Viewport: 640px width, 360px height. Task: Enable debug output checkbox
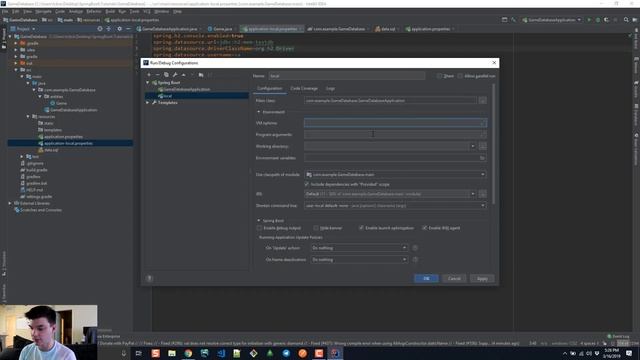point(259,228)
